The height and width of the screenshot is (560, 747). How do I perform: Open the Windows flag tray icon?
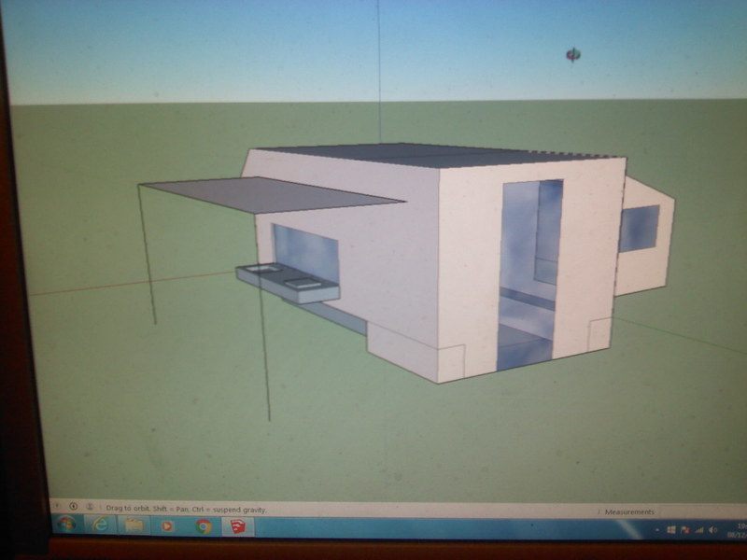671,529
